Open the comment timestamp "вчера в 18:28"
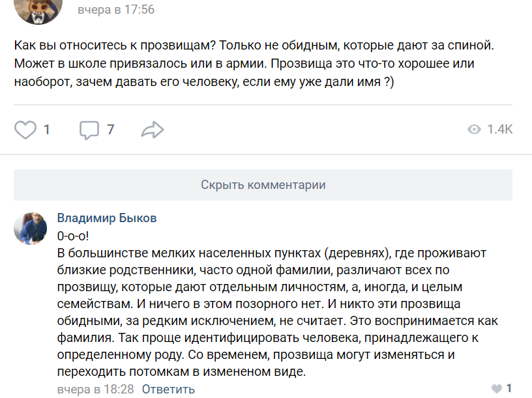 (x=95, y=390)
